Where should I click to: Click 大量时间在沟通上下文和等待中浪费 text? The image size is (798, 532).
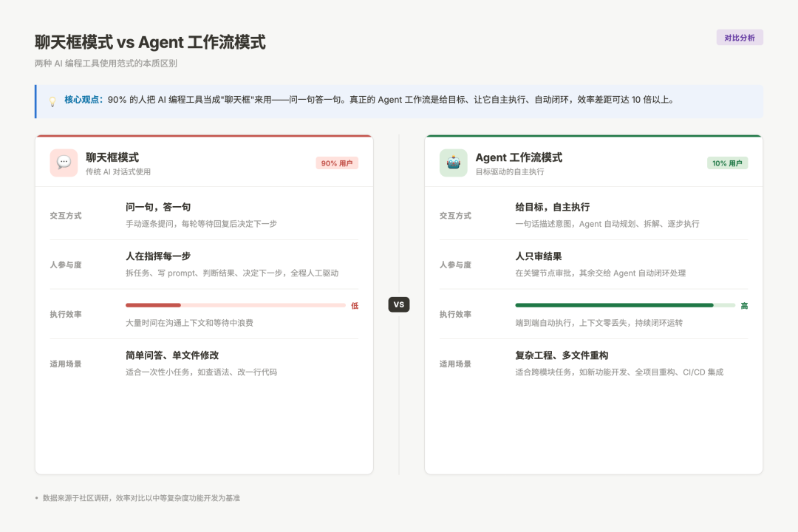tap(189, 323)
